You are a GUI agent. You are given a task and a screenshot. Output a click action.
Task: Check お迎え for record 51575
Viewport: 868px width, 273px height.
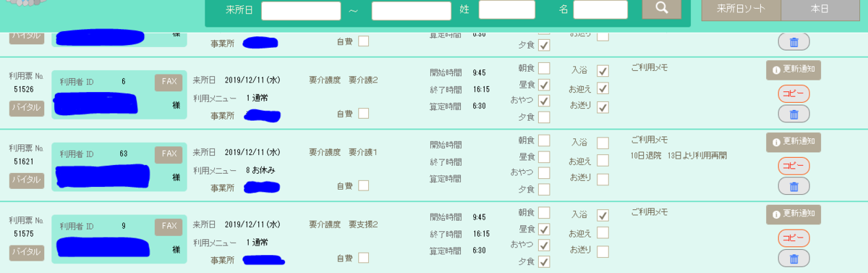603,233
